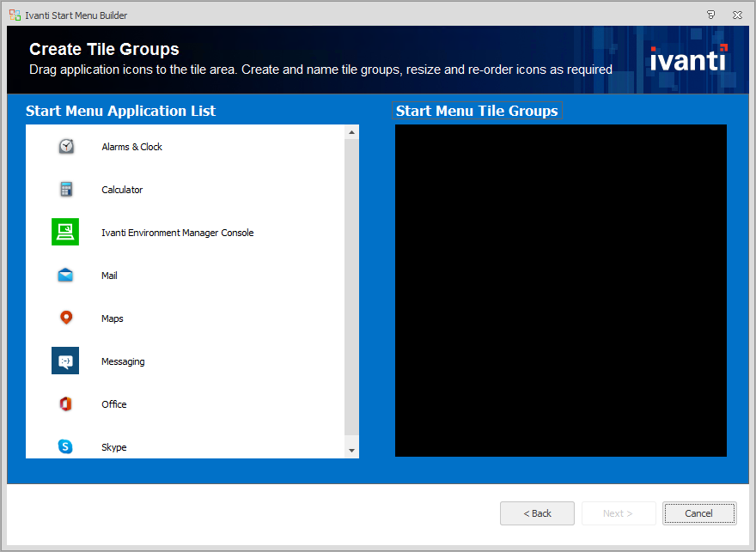756x552 pixels.
Task: Click the application list scroll down arrow
Action: (351, 451)
